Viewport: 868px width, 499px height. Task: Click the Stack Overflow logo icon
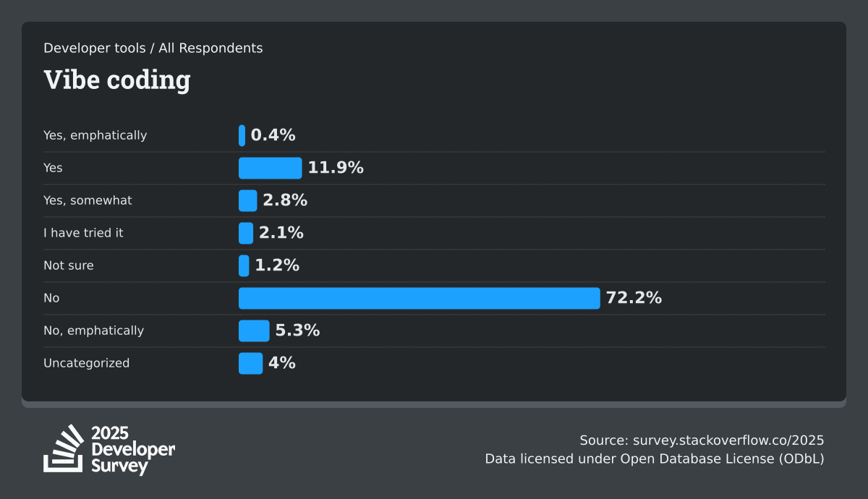(x=64, y=449)
